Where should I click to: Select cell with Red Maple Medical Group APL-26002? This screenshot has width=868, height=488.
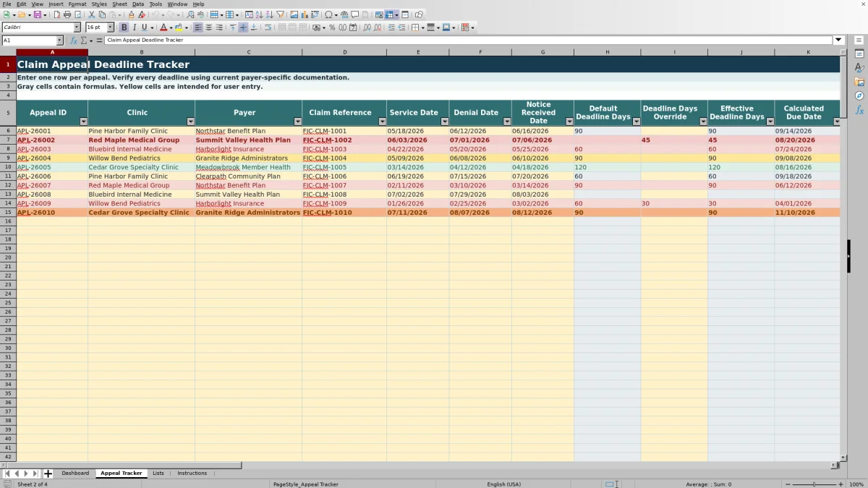click(x=141, y=140)
